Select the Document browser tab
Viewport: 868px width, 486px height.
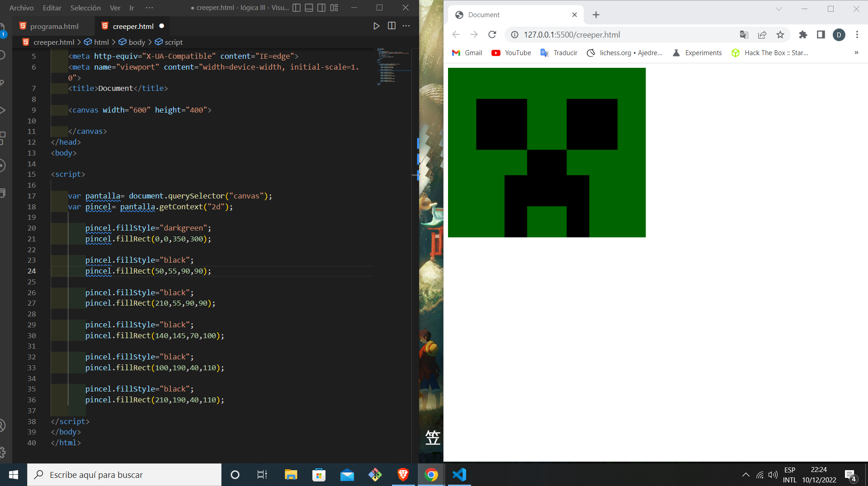(515, 15)
